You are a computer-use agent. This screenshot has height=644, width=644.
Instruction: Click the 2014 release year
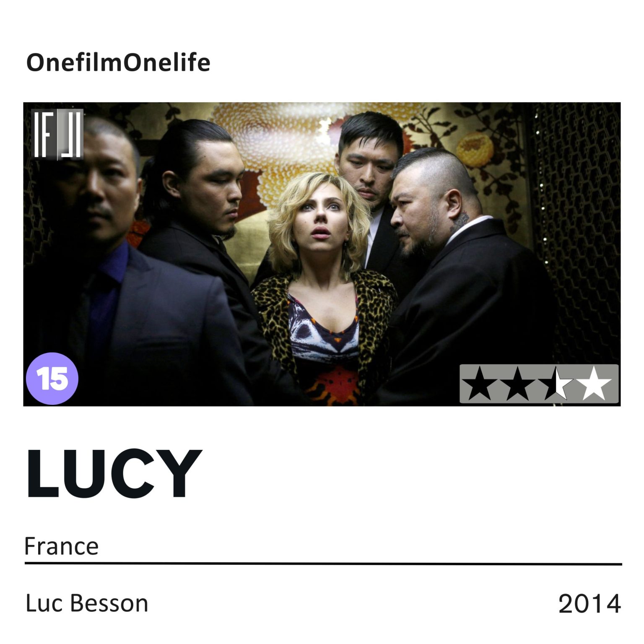589,604
